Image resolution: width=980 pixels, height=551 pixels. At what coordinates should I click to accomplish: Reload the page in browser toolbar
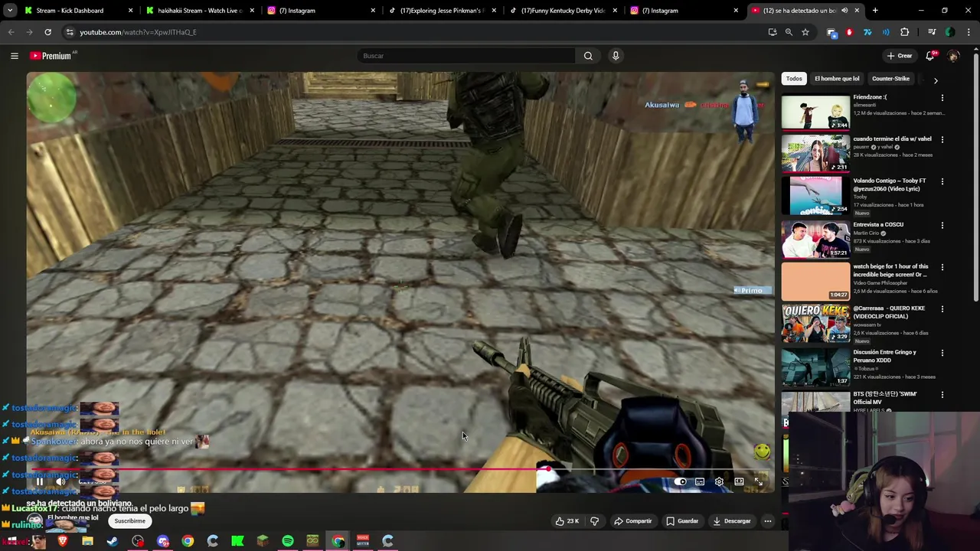(x=47, y=32)
